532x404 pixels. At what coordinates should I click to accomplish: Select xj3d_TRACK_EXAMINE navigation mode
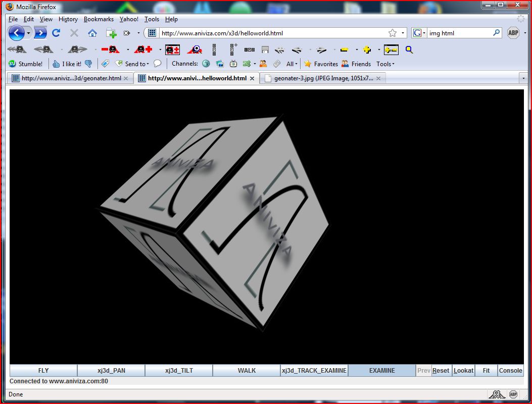click(314, 371)
